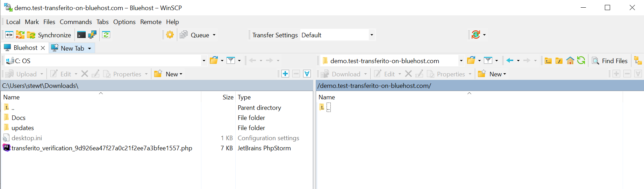Toggle the remote directory tree icon
The width and height of the screenshot is (644, 189).
point(638,61)
